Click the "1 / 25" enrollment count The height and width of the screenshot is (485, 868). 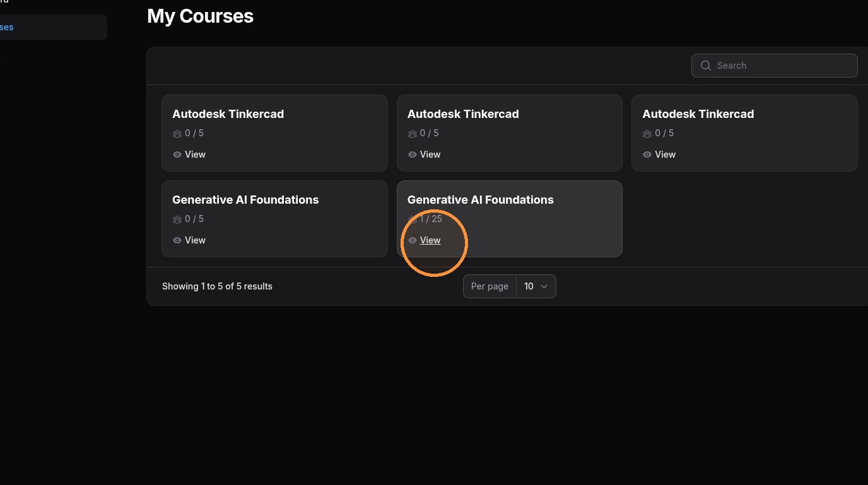click(x=431, y=219)
